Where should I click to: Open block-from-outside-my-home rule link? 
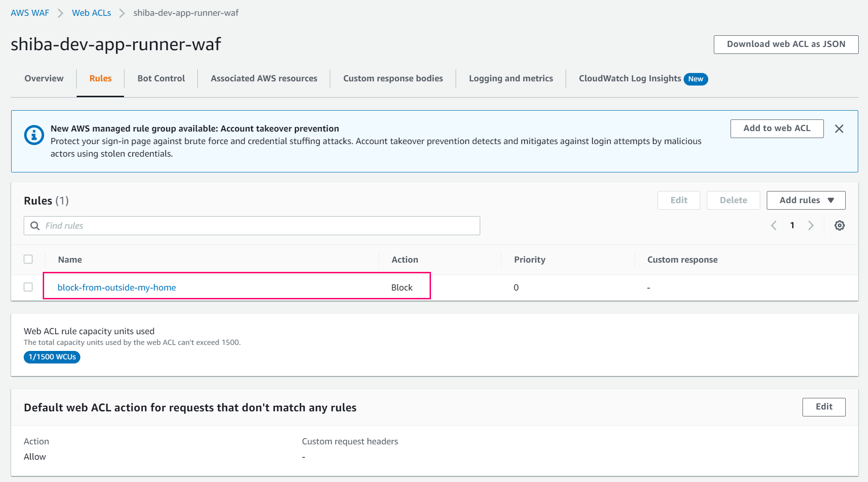pos(117,287)
